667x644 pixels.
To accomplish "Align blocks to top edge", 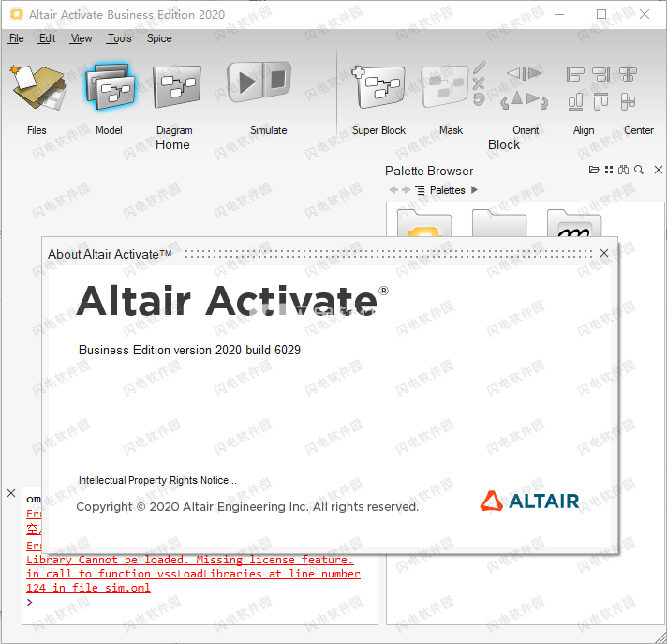I will coord(600,101).
